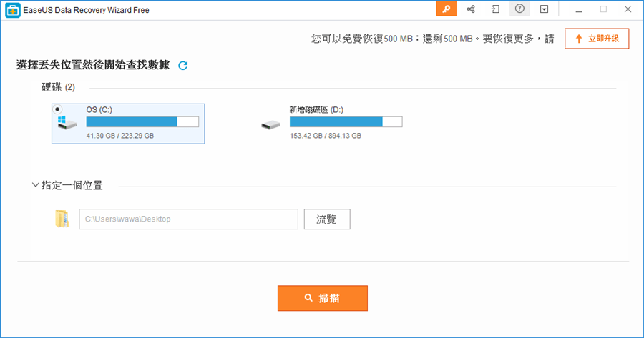Click the import scan status icon
This screenshot has height=338, width=644.
coord(495,9)
